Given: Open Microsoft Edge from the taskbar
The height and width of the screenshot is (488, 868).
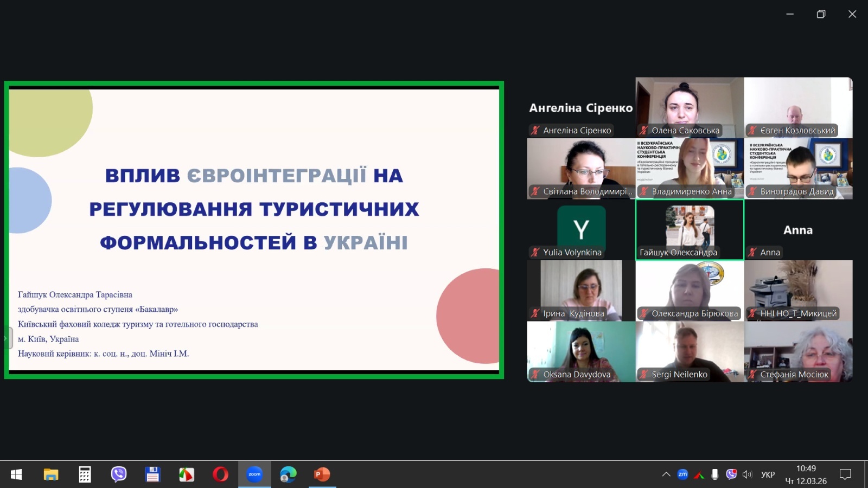Looking at the screenshot, I should 288,474.
